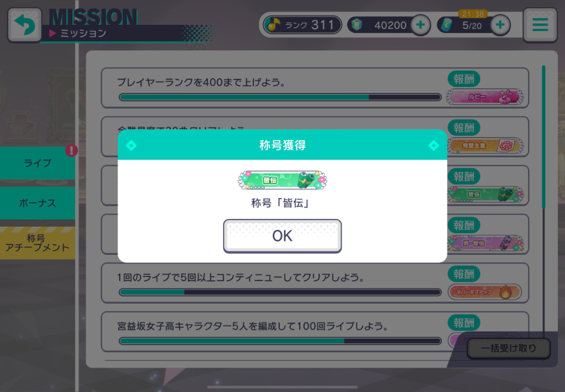
Task: Open the 称号アチーブメント tab
Action: 38,243
